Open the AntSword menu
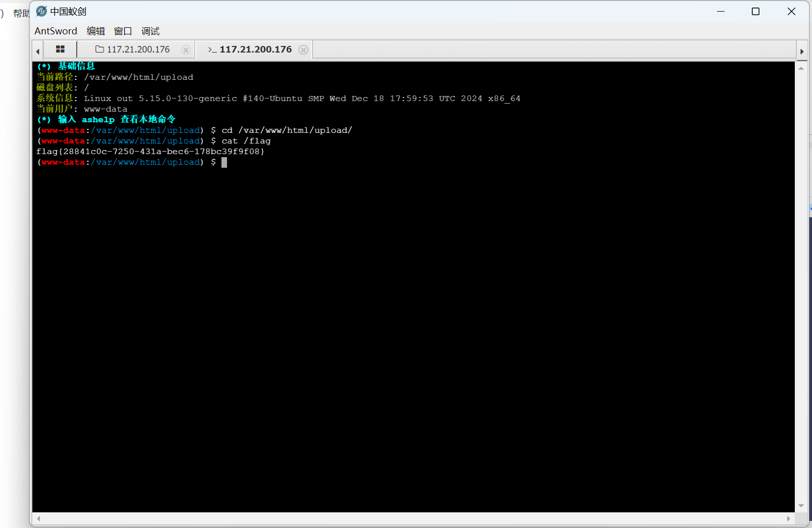 click(x=56, y=31)
